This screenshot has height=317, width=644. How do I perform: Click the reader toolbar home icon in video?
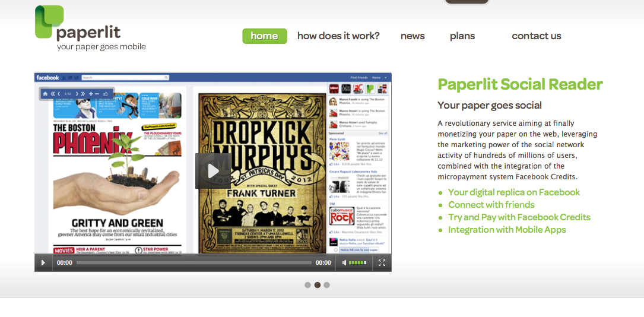click(x=45, y=94)
